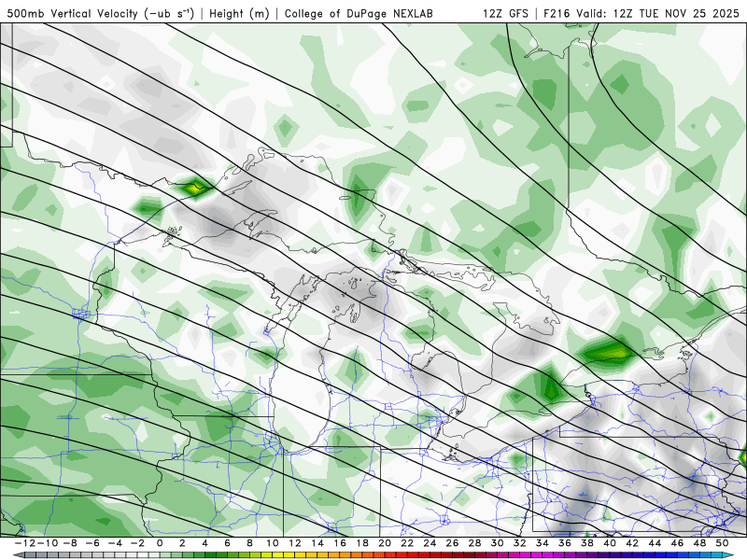
Task: Click the 0 value on color scale
Action: tap(160, 543)
